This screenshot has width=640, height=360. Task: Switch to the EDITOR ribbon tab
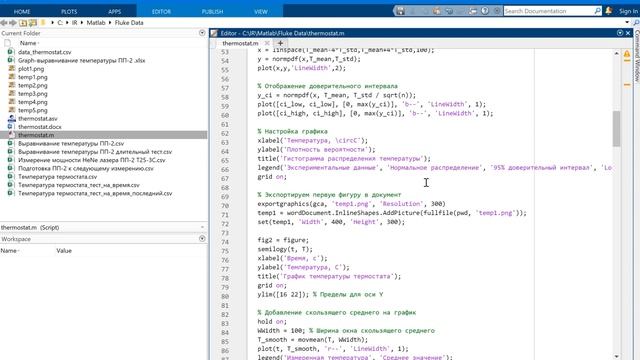click(x=161, y=11)
